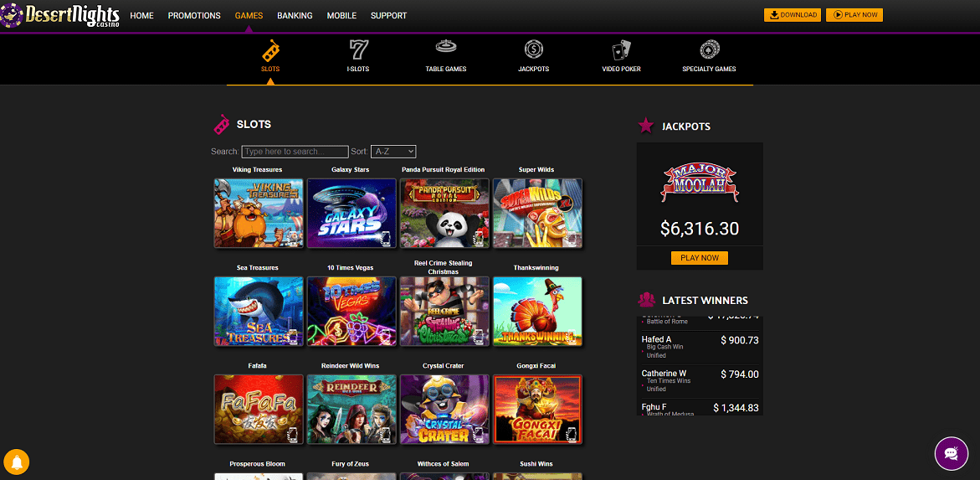
Task: Open the Table Games roulette icon
Action: 446,48
